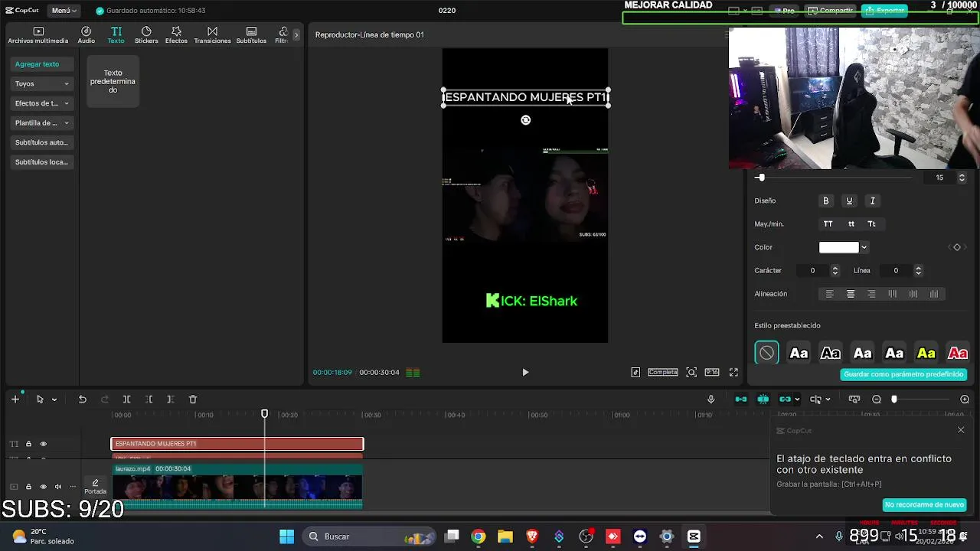Split clip at playhead
980x551 pixels.
click(x=126, y=399)
